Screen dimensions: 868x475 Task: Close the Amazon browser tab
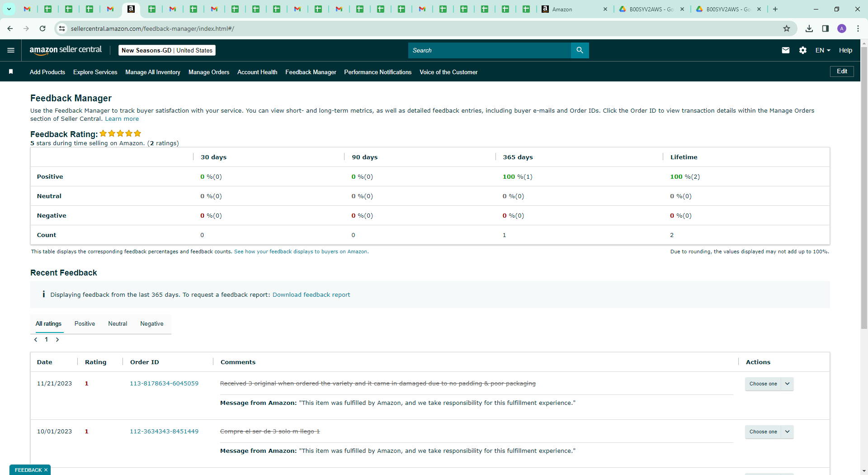605,9
